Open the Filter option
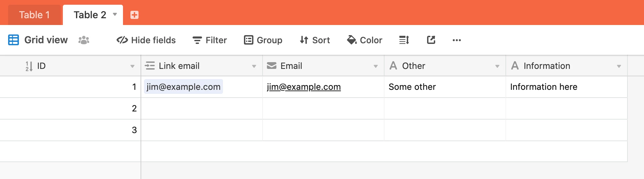 pos(210,40)
